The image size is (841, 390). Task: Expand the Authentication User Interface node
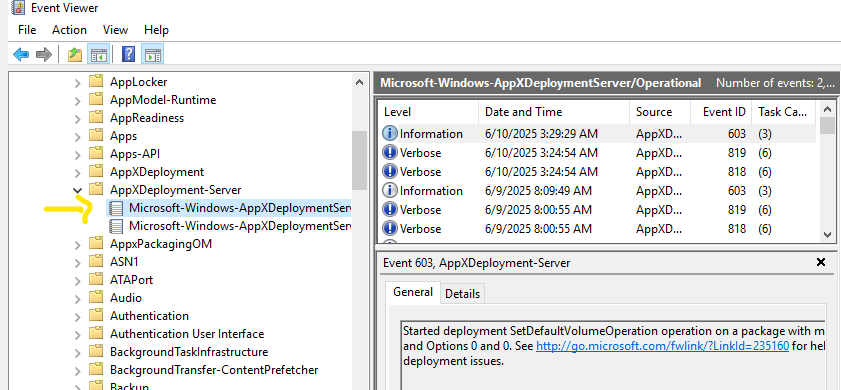pyautogui.click(x=78, y=335)
